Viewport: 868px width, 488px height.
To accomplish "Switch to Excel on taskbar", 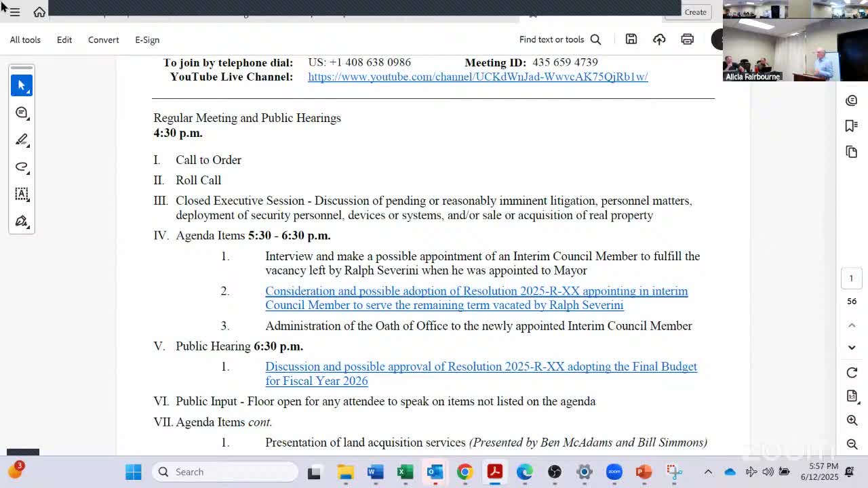I will point(406,472).
